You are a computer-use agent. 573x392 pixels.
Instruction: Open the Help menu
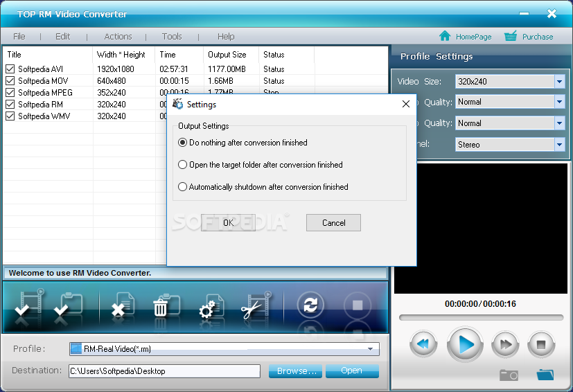(226, 37)
